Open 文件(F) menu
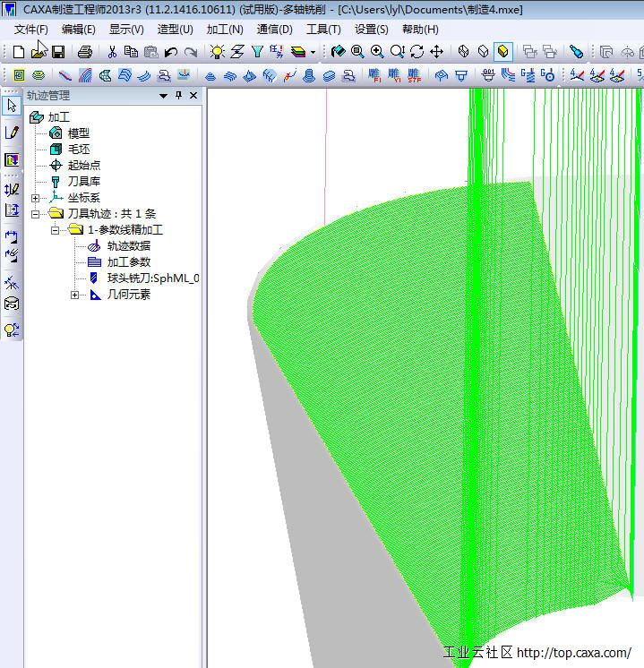The image size is (644, 668). tap(31, 30)
